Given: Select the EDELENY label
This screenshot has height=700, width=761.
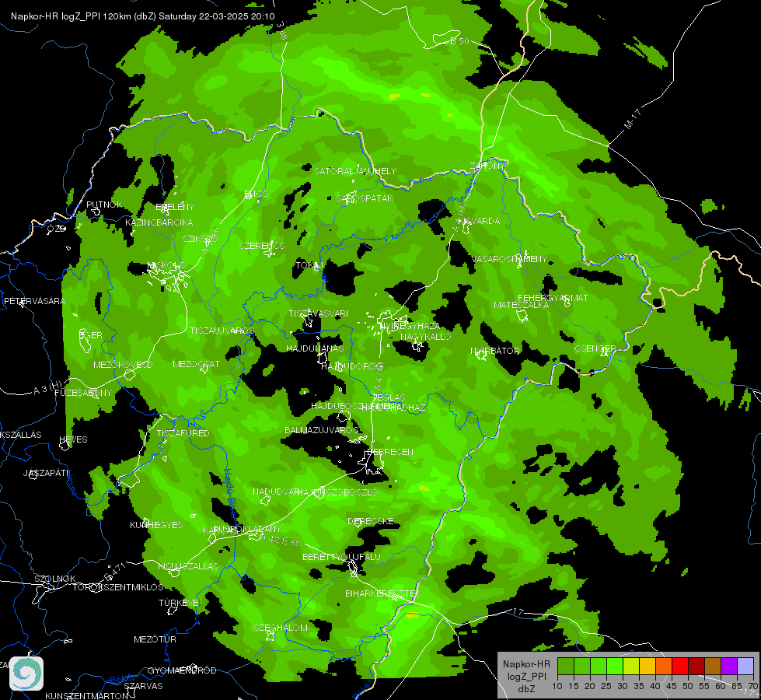Looking at the screenshot, I should [x=175, y=207].
